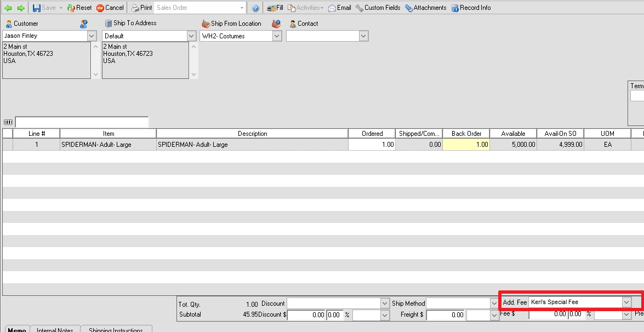Click the Back Order column header
The image size is (644, 332).
(466, 134)
